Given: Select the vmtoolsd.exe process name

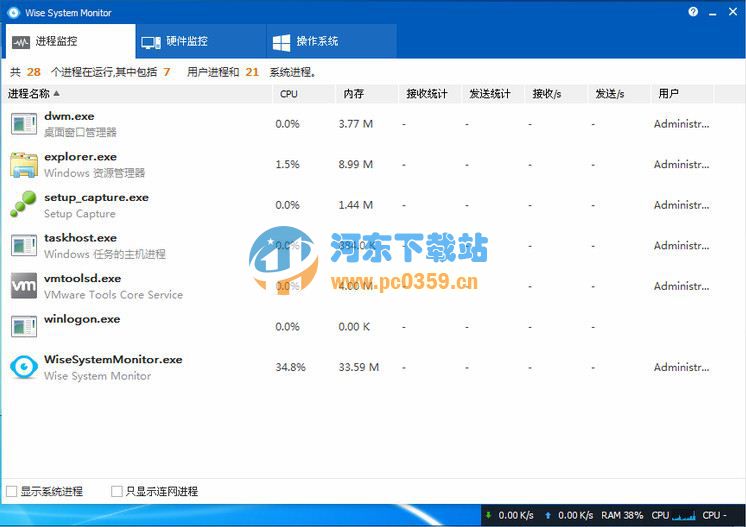Looking at the screenshot, I should (x=82, y=278).
